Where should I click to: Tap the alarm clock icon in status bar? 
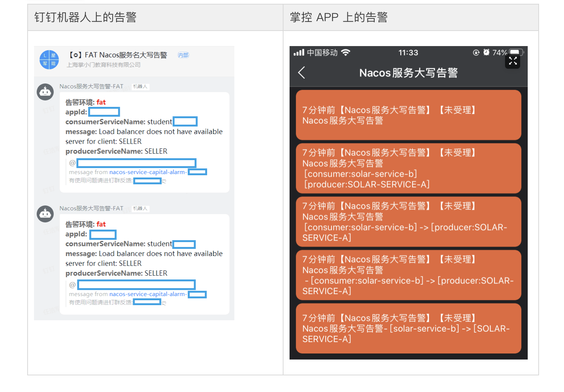[486, 52]
